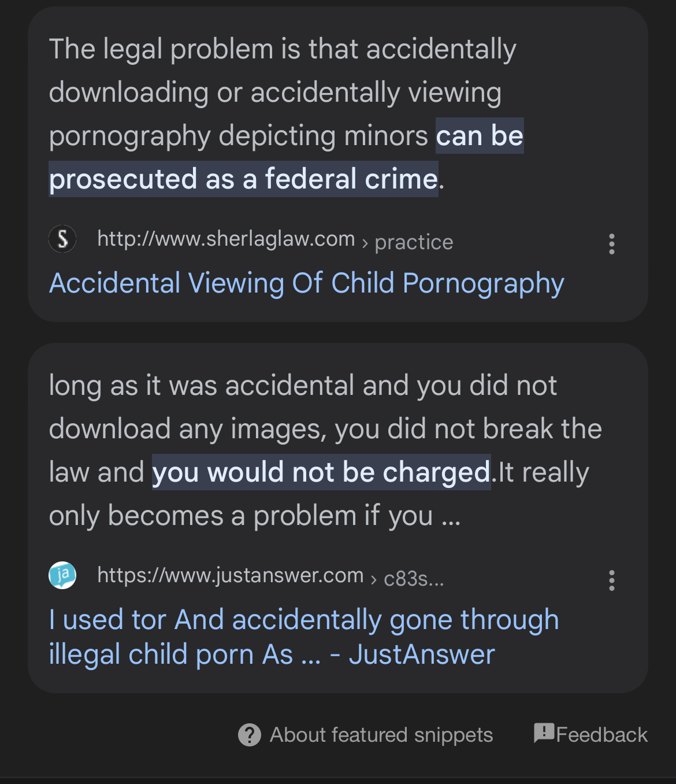Image resolution: width=676 pixels, height=784 pixels.
Task: Click the "c83s..." breadcrumb segment
Action: point(414,579)
